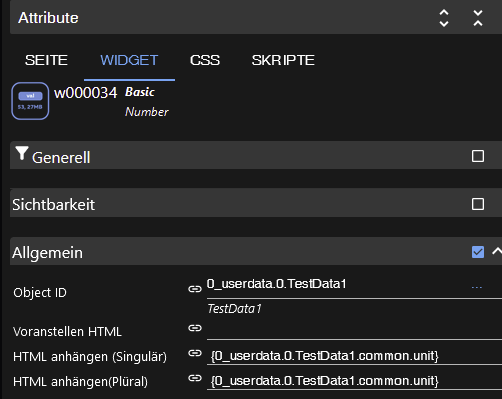Toggle the Sichtbarkeit group checkbox
The height and width of the screenshot is (399, 502).
coord(478,204)
